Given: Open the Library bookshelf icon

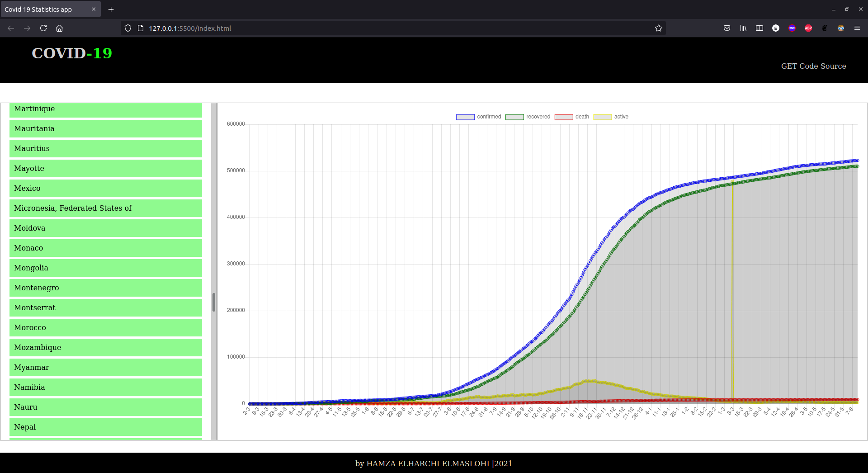Looking at the screenshot, I should tap(743, 28).
